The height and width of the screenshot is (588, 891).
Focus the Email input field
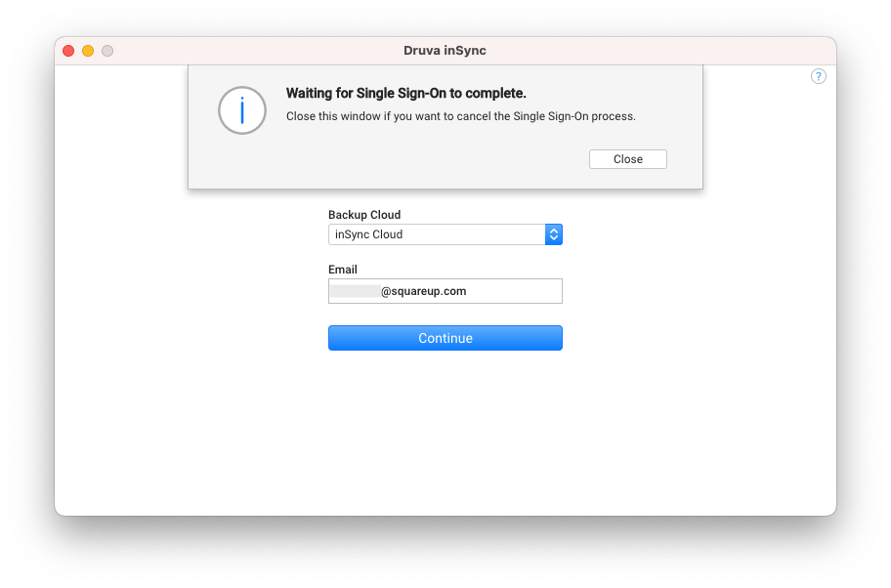445,291
